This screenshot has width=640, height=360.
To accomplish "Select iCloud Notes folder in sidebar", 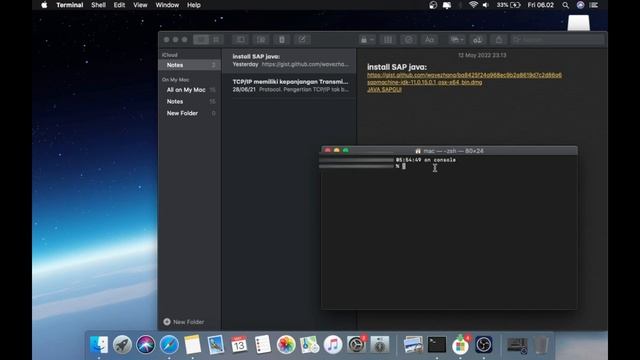I will pyautogui.click(x=189, y=65).
